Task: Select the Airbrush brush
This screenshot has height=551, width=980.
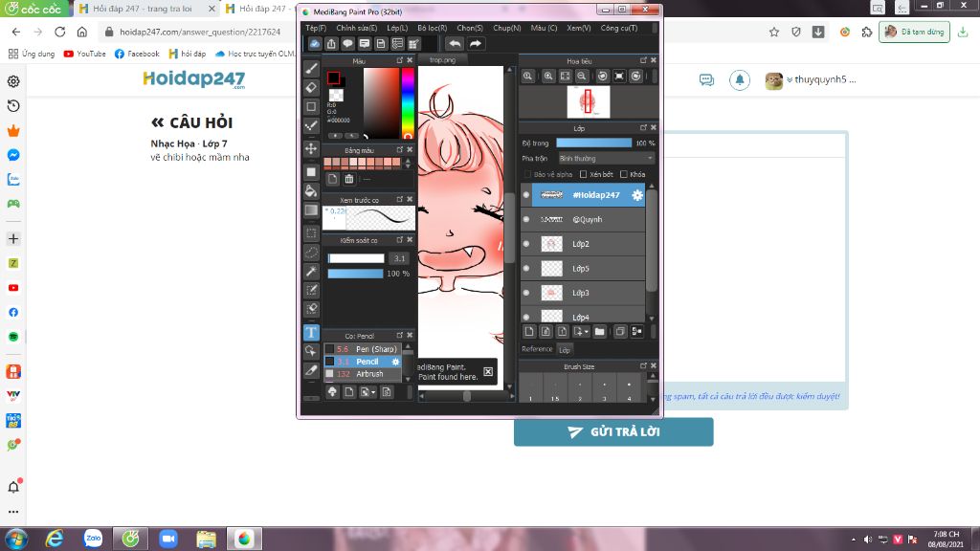Action: 363,374
